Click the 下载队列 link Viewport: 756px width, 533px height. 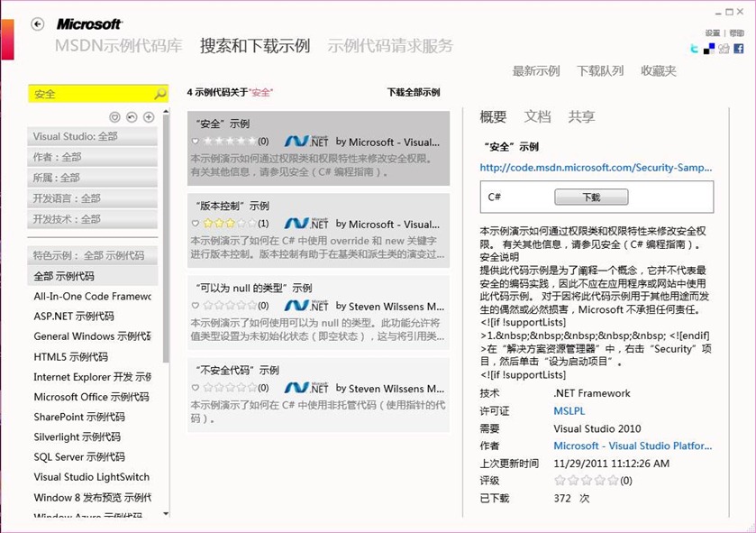tap(600, 71)
